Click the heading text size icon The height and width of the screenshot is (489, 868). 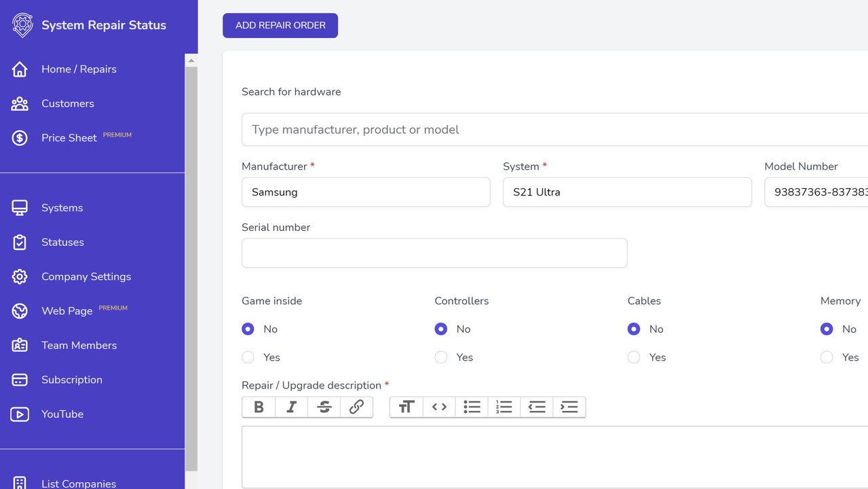click(407, 407)
